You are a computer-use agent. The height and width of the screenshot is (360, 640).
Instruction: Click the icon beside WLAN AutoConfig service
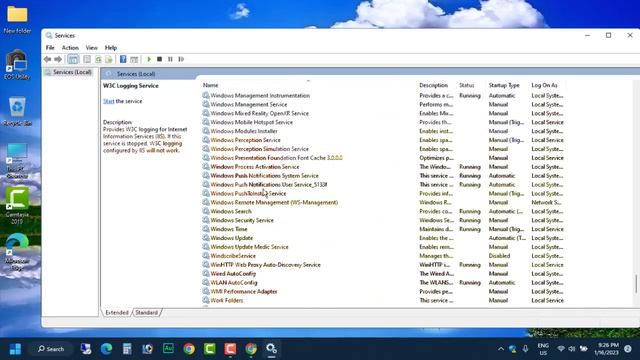coord(206,282)
